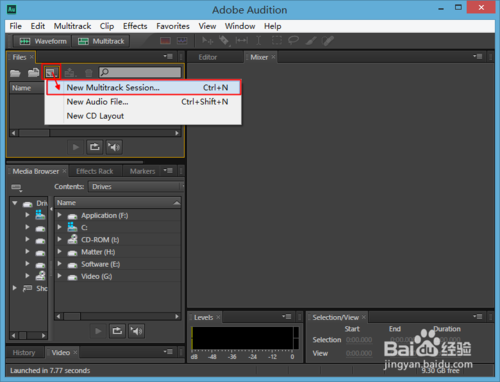Screen dimensions: 500x382
Task: Switch to the History tab
Action: pyautogui.click(x=24, y=353)
